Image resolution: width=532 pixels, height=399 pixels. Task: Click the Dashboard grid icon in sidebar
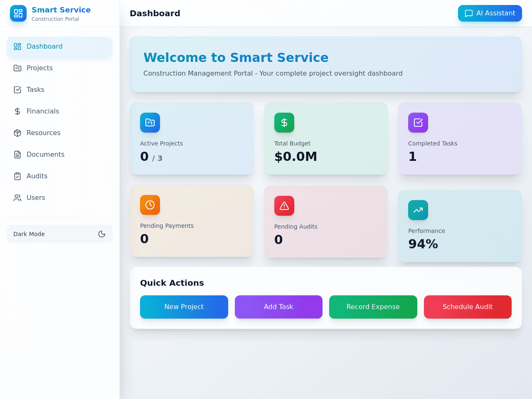[x=17, y=47]
